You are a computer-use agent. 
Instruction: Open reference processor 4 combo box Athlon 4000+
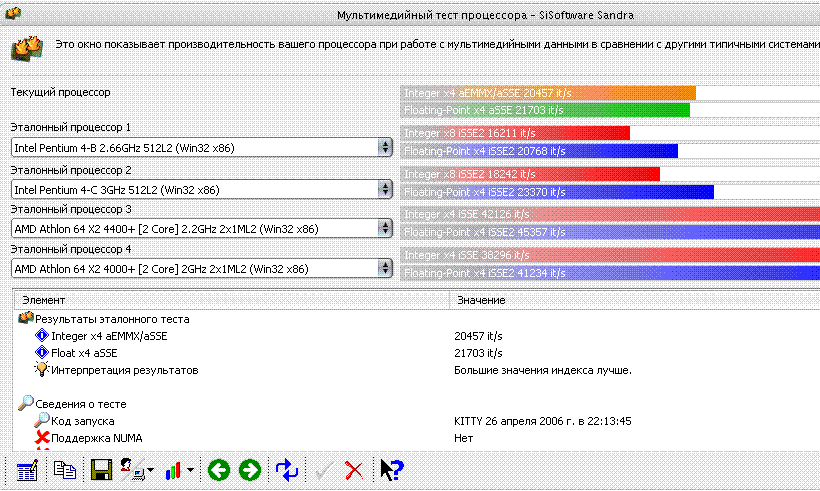(x=201, y=269)
